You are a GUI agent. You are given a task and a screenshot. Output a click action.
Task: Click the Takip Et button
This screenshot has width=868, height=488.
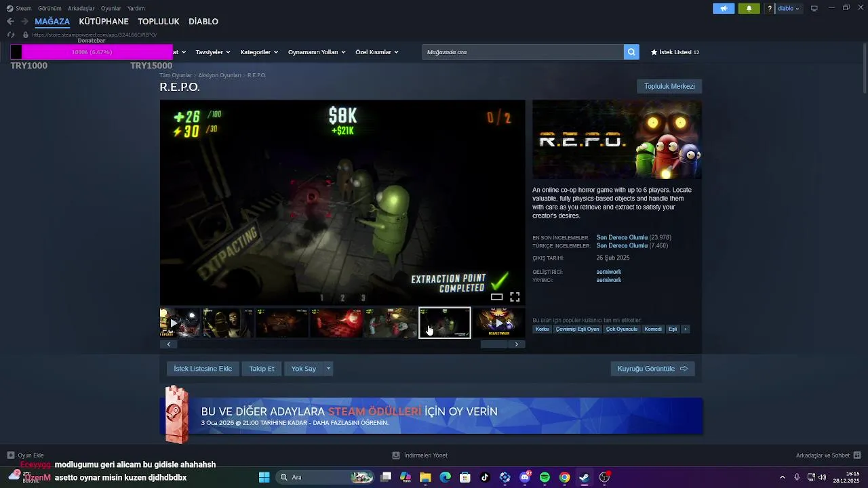click(262, 369)
